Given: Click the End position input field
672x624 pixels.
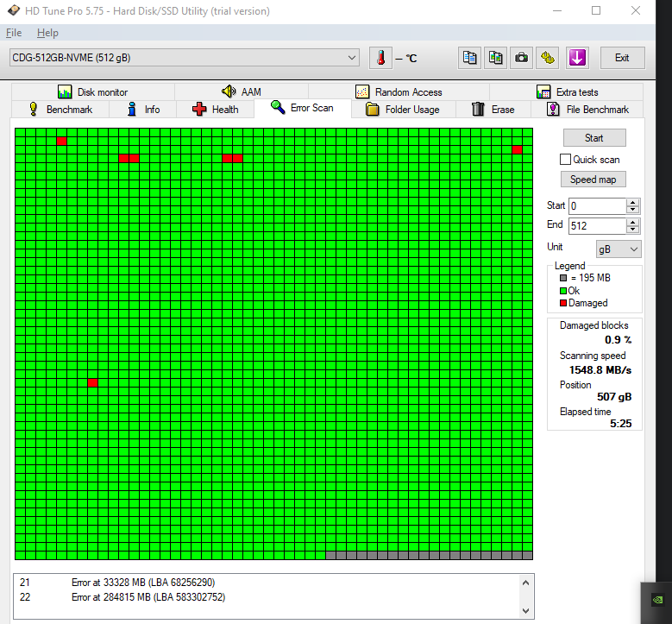Looking at the screenshot, I should click(598, 225).
